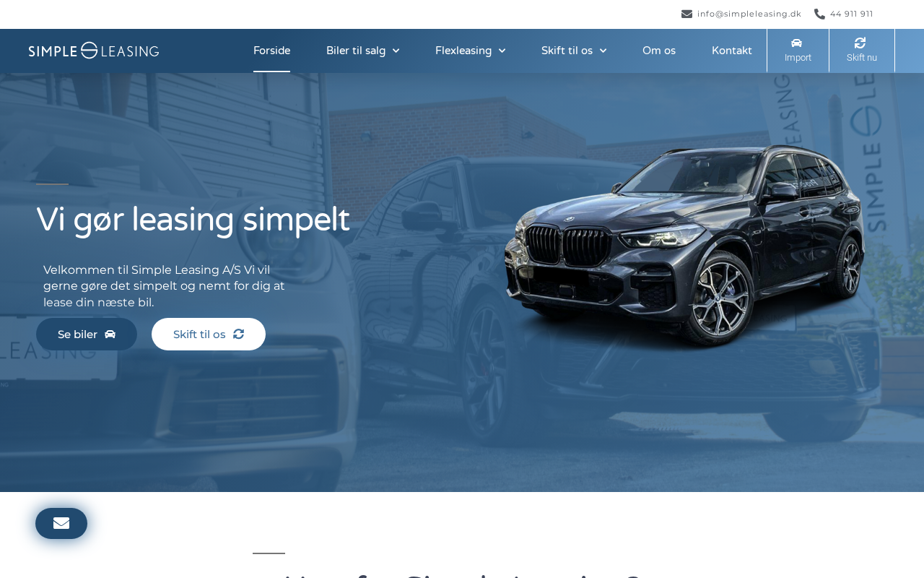The image size is (924, 578).
Task: Click the Se biler button
Action: pos(87,334)
